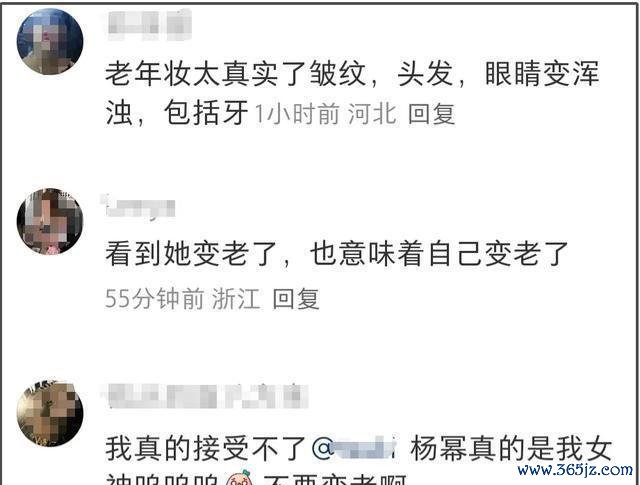Open the blurred username of first commenter
Image resolution: width=640 pixels, height=485 pixels.
pyautogui.click(x=149, y=25)
